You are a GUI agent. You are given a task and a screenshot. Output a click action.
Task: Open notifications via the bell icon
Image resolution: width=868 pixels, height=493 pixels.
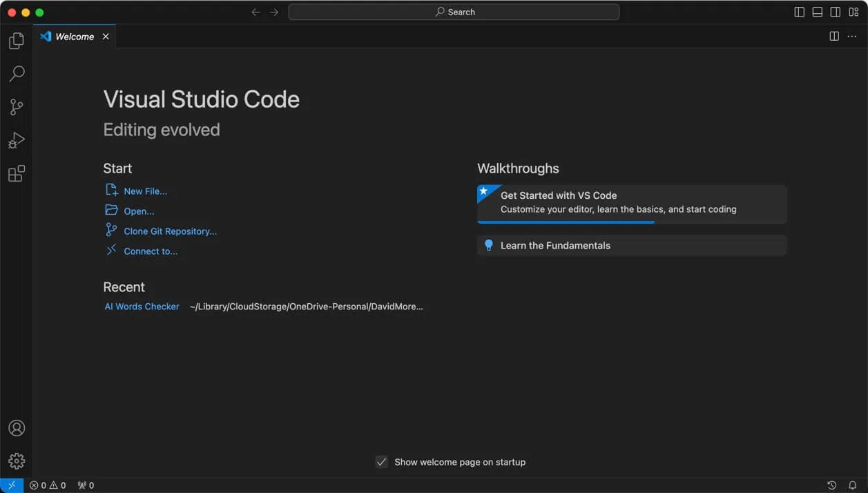pos(853,485)
